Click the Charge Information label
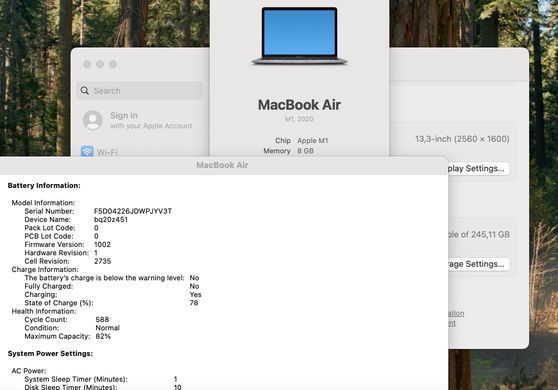Image resolution: width=558 pixels, height=390 pixels. (x=45, y=269)
